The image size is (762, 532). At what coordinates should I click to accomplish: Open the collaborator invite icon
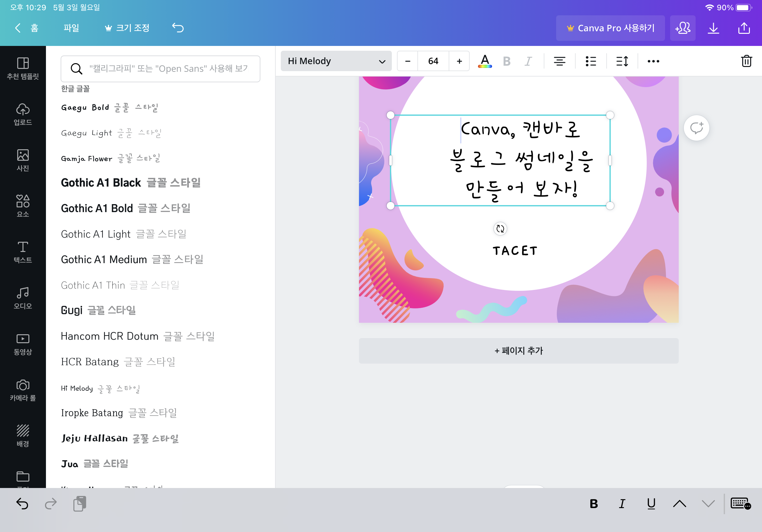682,28
